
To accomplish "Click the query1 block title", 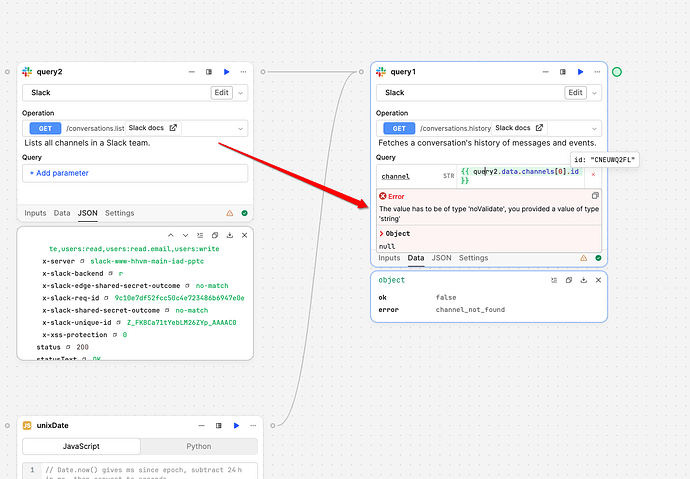I will coord(403,72).
